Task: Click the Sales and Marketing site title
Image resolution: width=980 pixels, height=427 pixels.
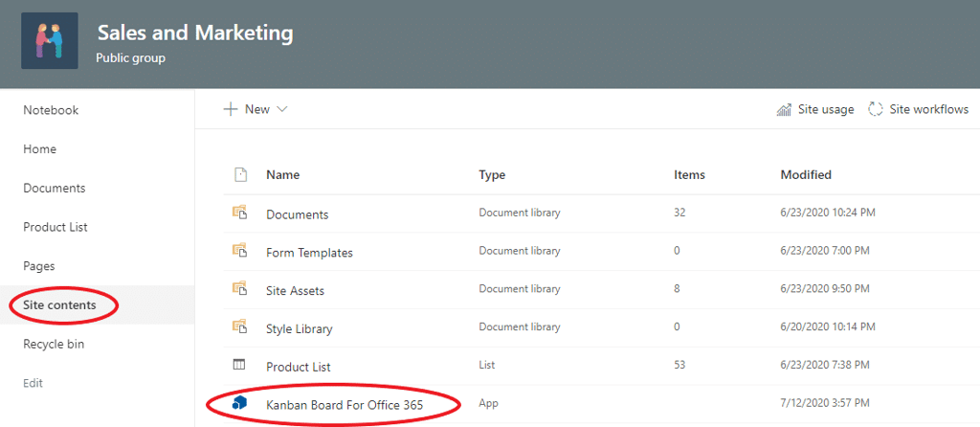Action: point(195,34)
